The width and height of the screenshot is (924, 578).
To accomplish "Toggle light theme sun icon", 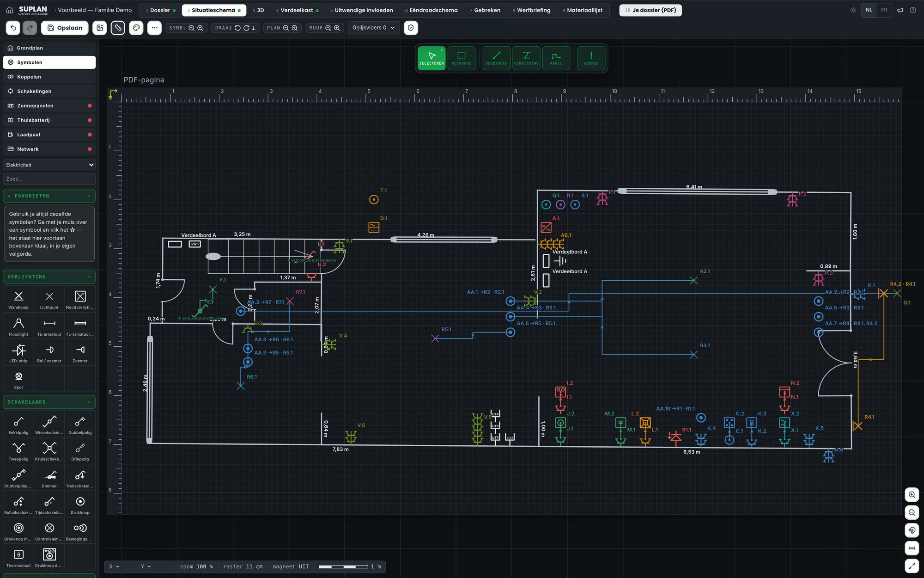I will (x=853, y=10).
